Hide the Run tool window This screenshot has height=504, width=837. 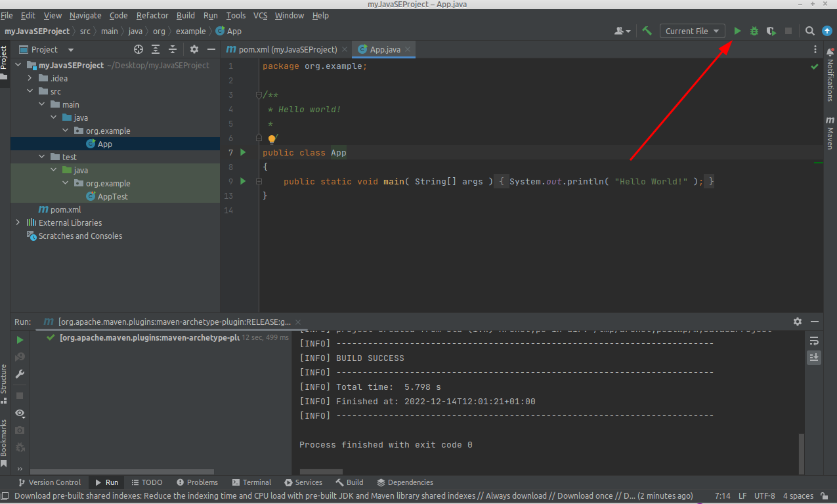(x=815, y=322)
